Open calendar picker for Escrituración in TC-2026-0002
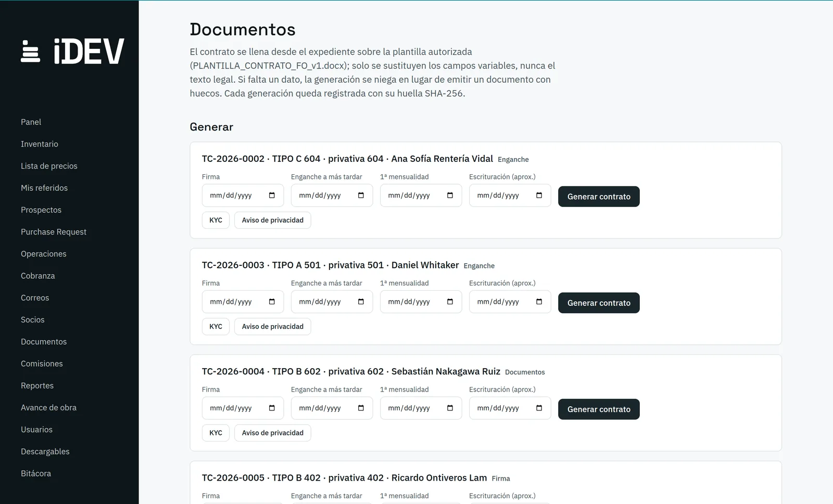The image size is (833, 504). click(539, 196)
